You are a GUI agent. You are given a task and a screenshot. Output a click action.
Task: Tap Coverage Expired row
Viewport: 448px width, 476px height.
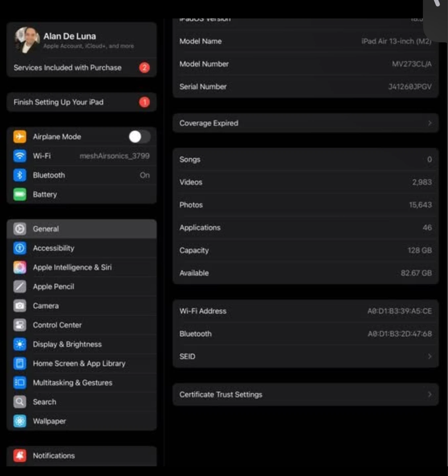tap(306, 123)
